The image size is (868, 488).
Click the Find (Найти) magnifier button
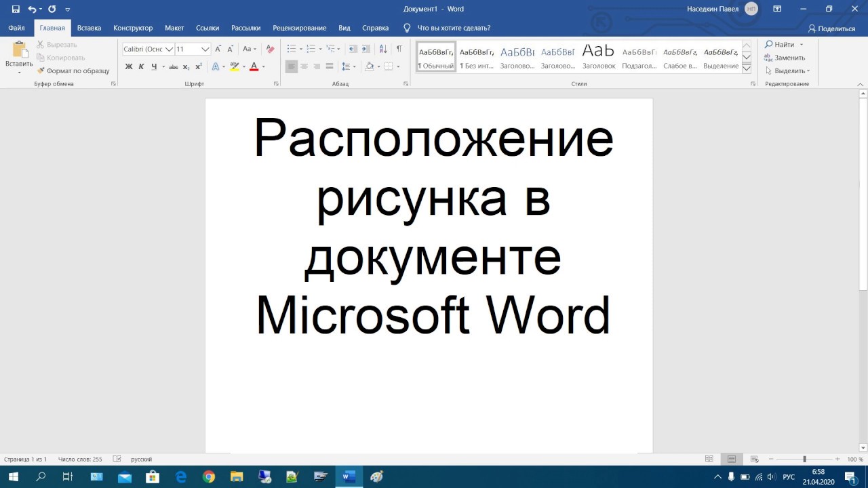coord(780,45)
